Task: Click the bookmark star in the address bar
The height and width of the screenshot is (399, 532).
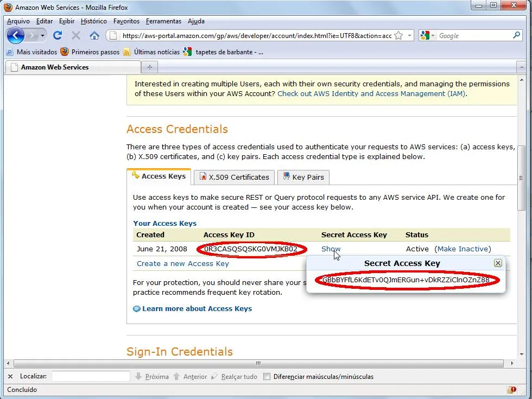Action: (x=398, y=35)
